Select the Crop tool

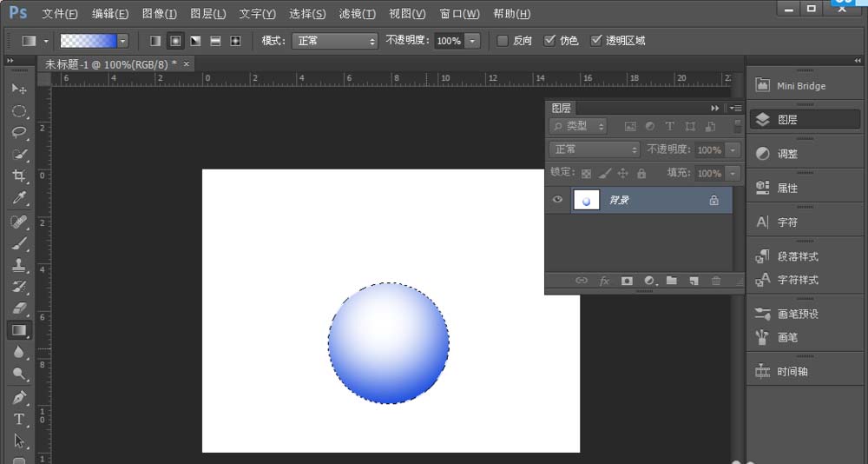[18, 176]
